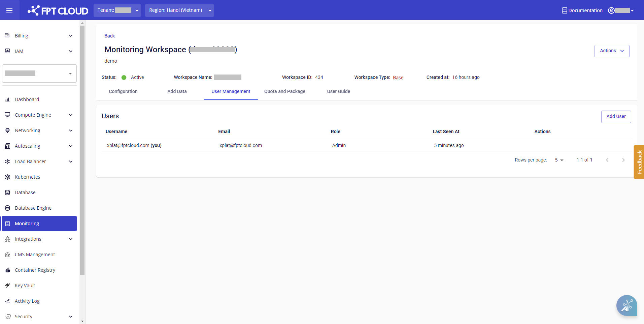
Task: Open the user account profile icon
Action: (x=611, y=10)
